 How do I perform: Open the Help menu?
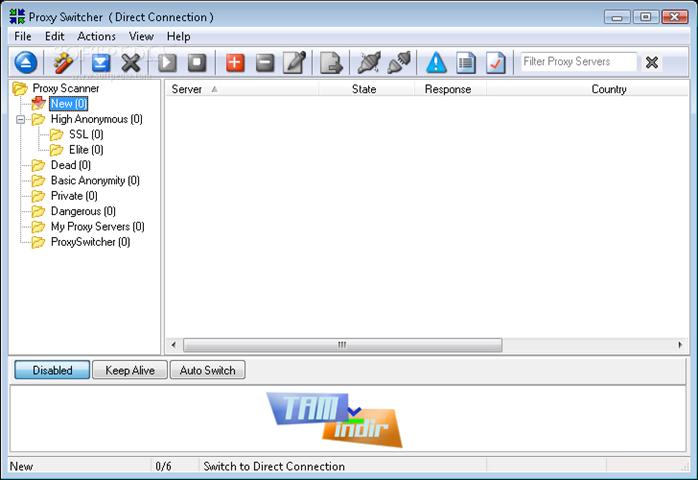(179, 36)
